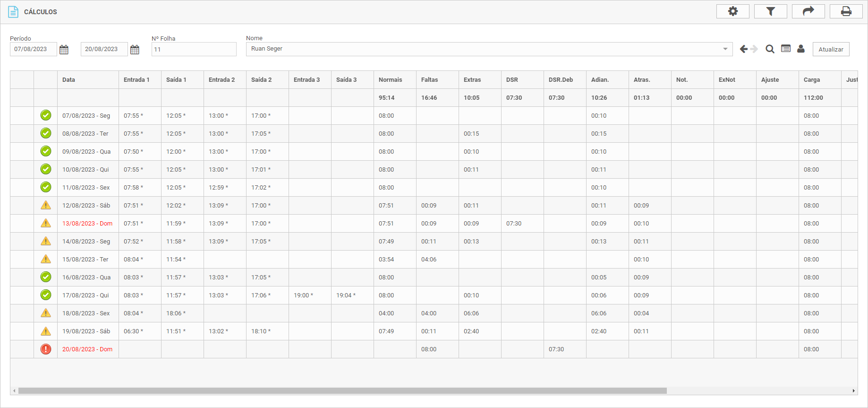Go to previous employee with left arrow

(743, 49)
